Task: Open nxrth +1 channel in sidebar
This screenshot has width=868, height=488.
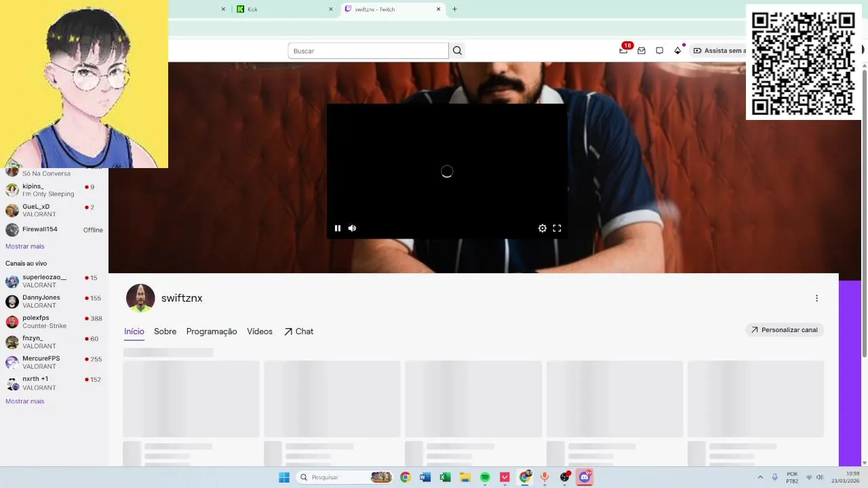Action: (x=54, y=383)
